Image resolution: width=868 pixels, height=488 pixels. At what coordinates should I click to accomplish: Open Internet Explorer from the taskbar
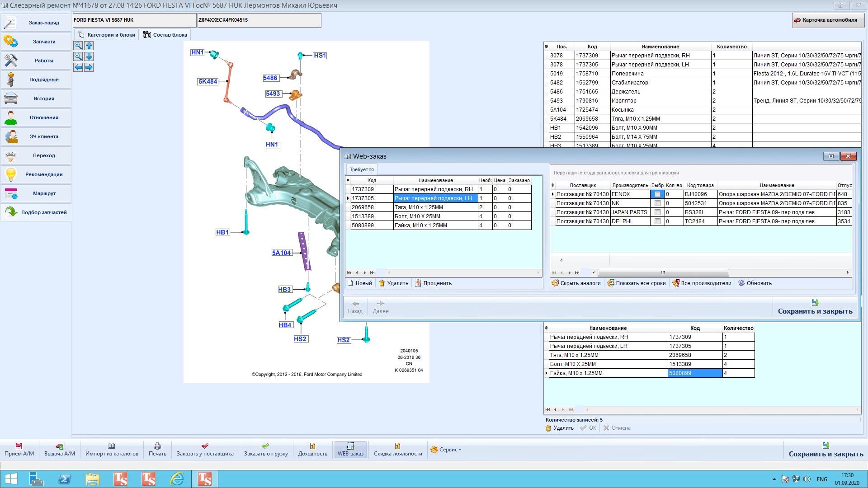tap(177, 479)
